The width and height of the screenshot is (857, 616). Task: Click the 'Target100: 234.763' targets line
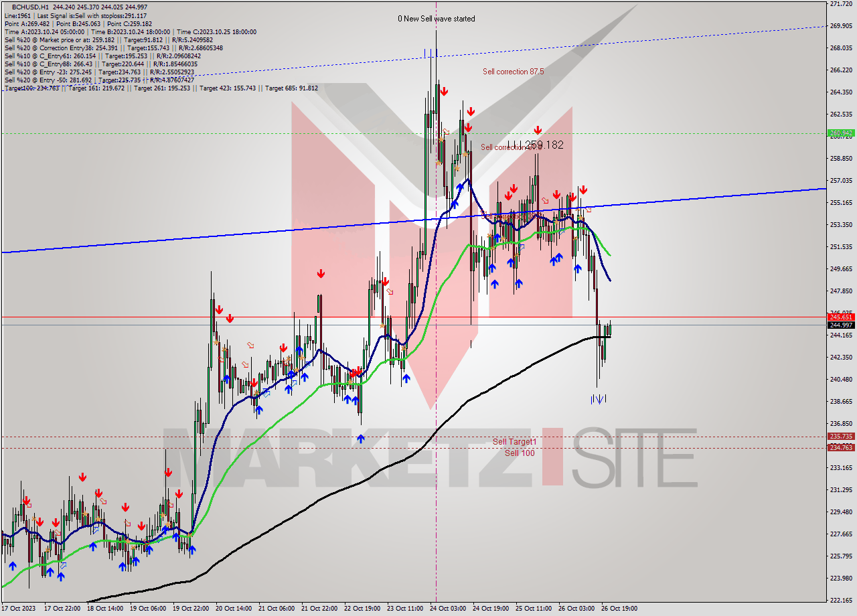[x=161, y=88]
